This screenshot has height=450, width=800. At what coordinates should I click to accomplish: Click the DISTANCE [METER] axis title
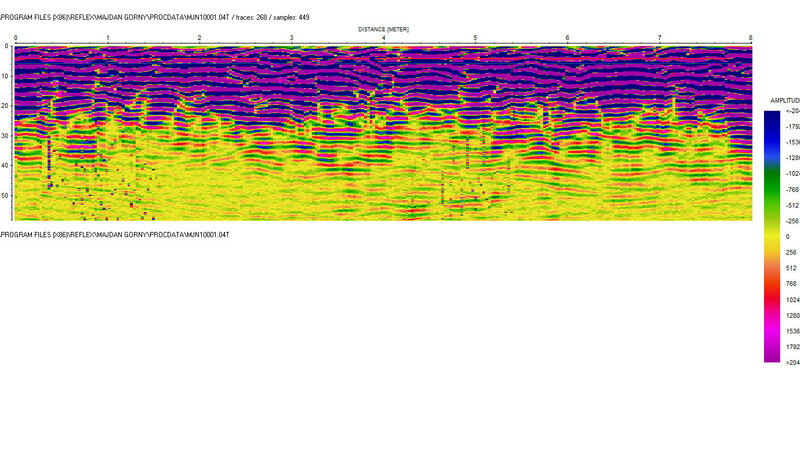tap(383, 30)
